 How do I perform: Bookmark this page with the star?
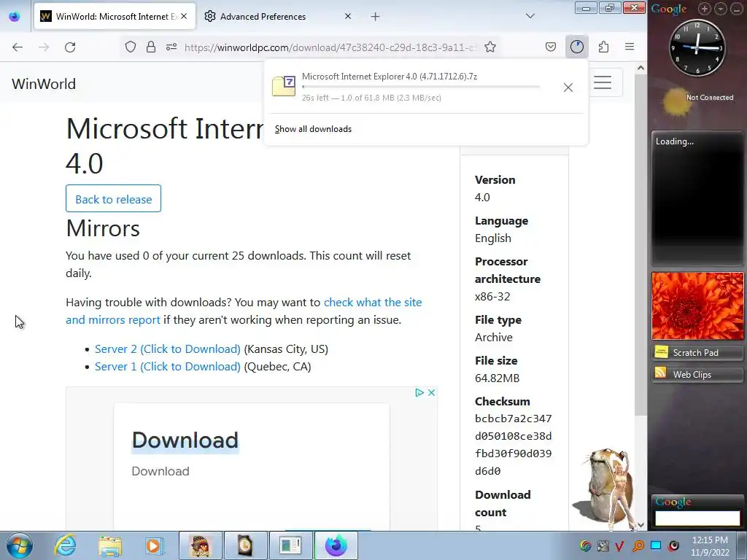click(x=490, y=47)
